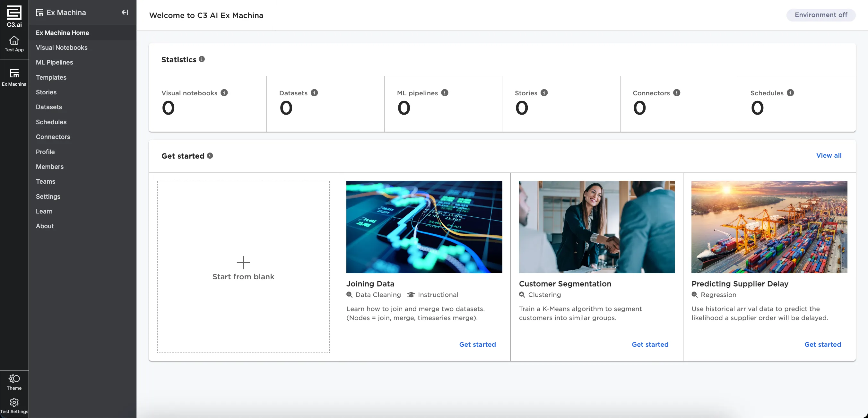The width and height of the screenshot is (868, 418).
Task: Open the Predicting Supplier Delay thumbnail
Action: (769, 227)
